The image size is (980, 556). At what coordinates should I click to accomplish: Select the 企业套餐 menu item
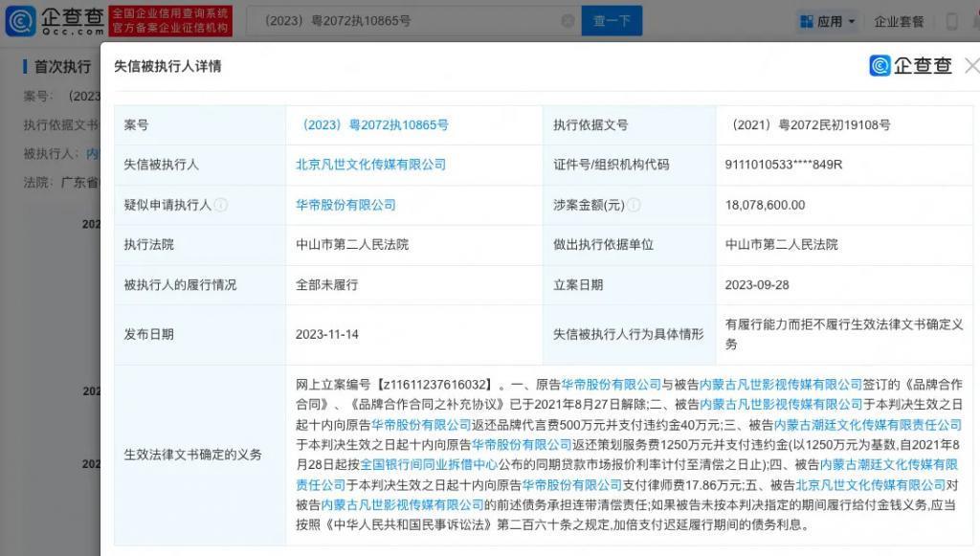point(900,19)
